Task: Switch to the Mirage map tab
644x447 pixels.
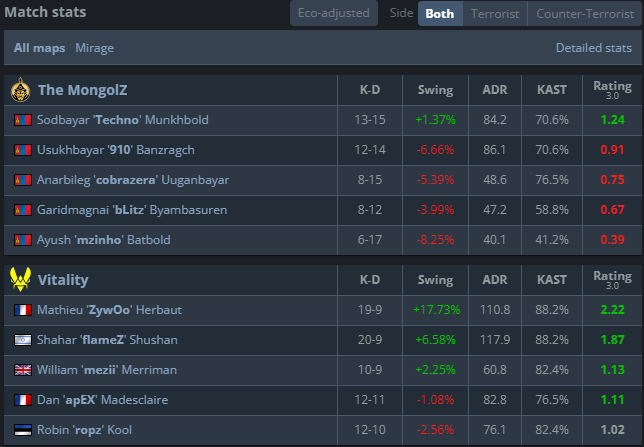Action: (x=94, y=48)
